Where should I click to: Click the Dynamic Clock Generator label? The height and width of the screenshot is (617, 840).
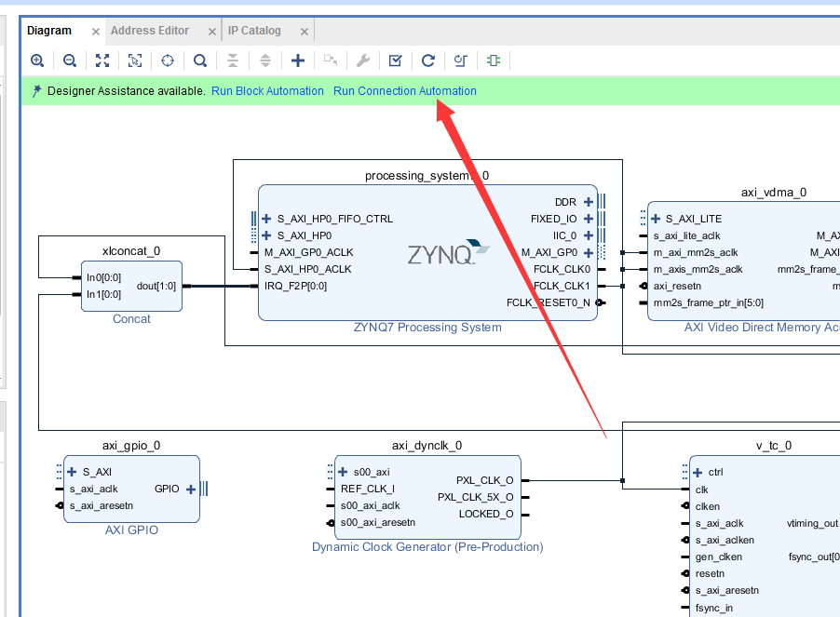click(427, 547)
